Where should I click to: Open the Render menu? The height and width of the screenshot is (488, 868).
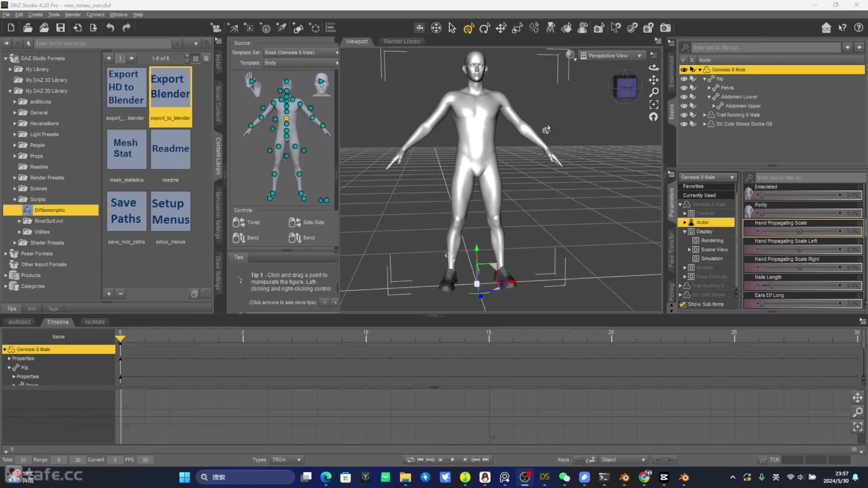coord(73,14)
